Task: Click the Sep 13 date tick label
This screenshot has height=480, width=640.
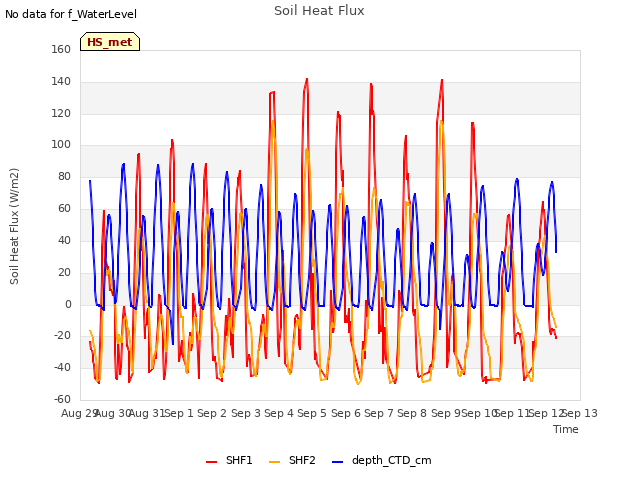Action: [580, 413]
